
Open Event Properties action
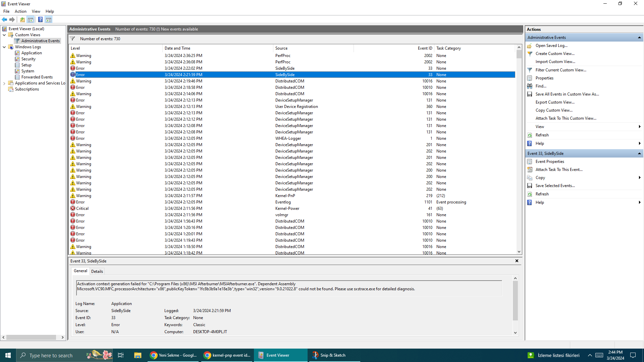click(550, 162)
